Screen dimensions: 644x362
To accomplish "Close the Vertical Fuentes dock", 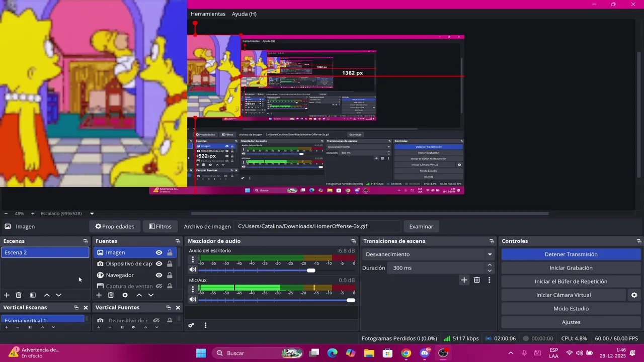I will click(x=178, y=308).
